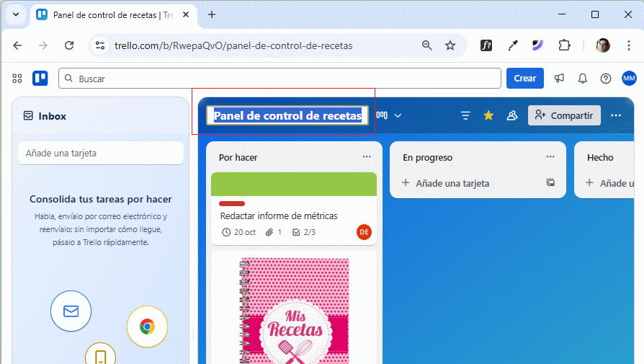Open the board filter icon
644x364 pixels.
click(465, 115)
